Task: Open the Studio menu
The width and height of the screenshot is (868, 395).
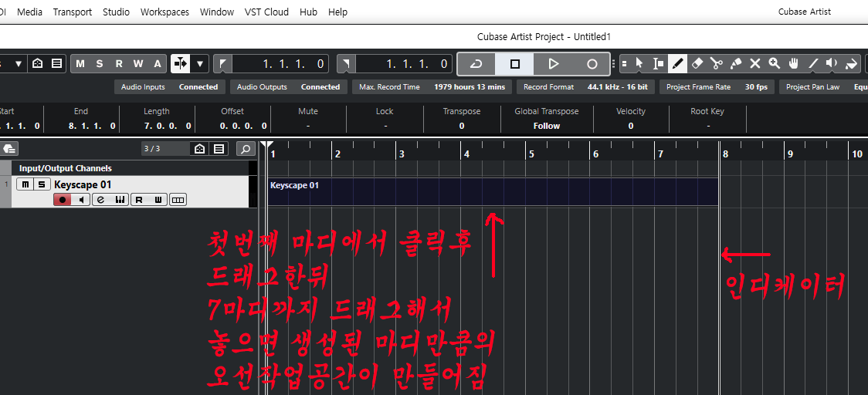Action: point(117,12)
